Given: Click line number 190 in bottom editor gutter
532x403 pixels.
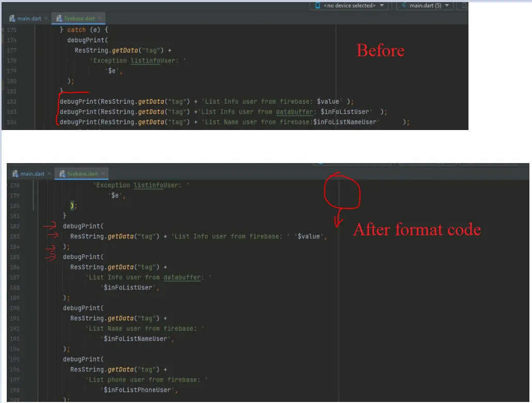Looking at the screenshot, I should 14,308.
